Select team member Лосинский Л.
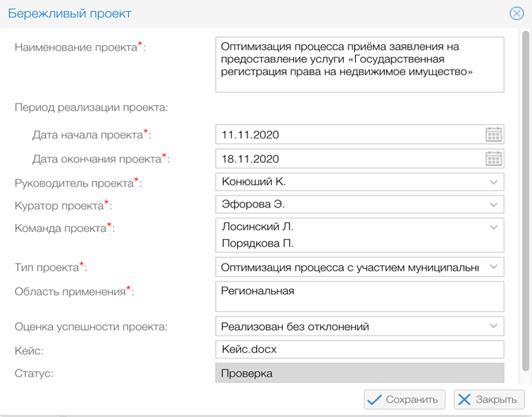The height and width of the screenshot is (417, 532). point(258,227)
